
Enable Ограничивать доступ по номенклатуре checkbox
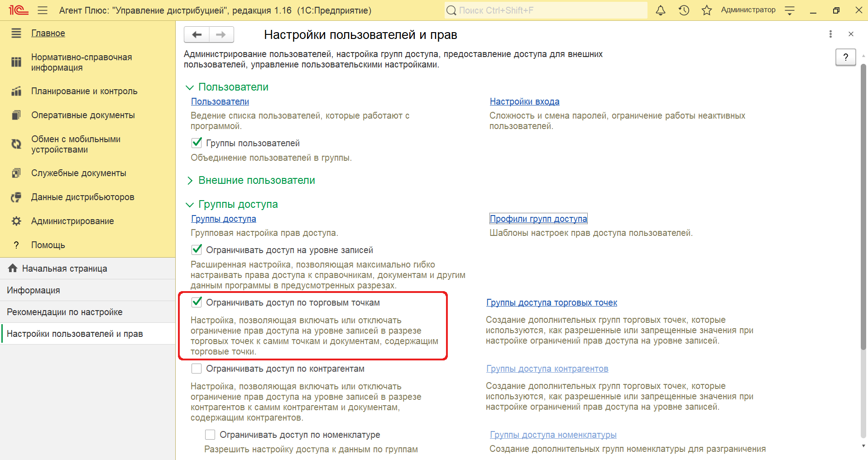[210, 435]
